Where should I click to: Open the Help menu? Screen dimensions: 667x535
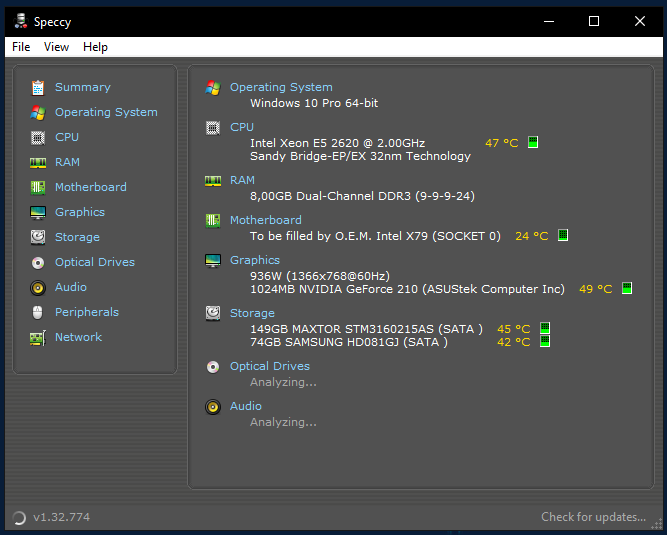click(x=95, y=47)
